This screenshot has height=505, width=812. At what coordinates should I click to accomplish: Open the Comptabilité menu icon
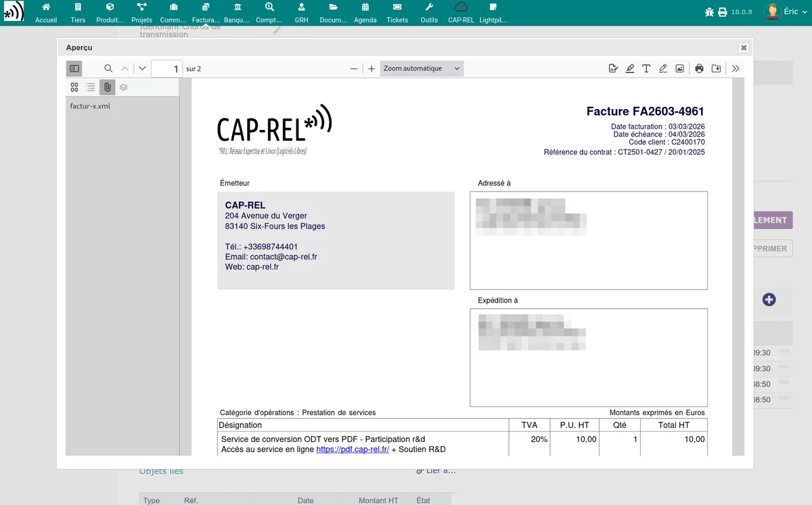[x=269, y=7]
